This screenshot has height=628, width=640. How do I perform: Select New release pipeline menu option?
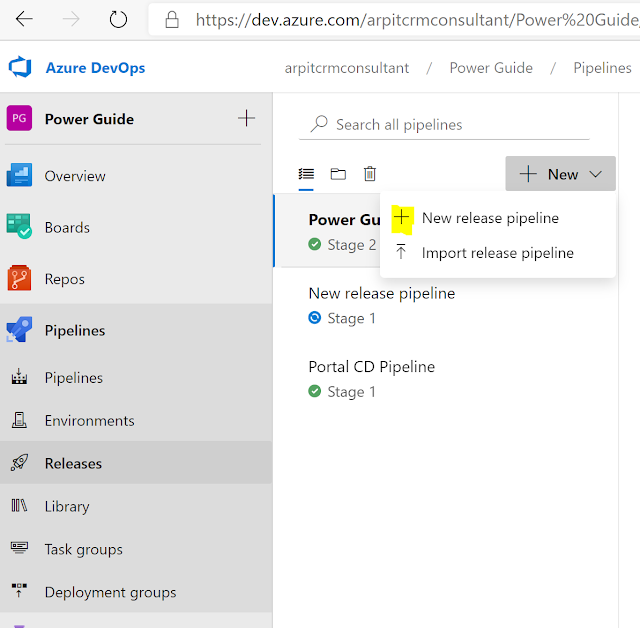point(498,218)
